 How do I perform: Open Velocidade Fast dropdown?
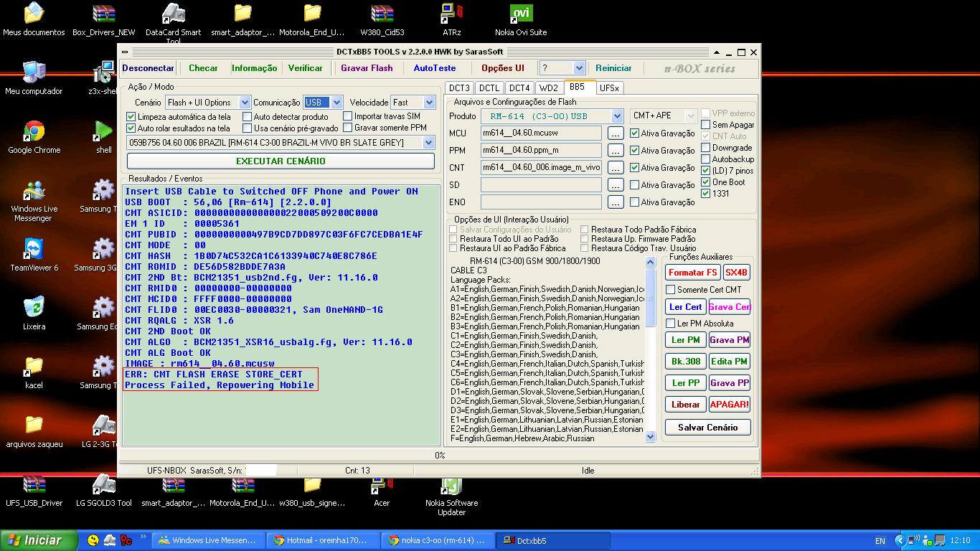click(413, 103)
